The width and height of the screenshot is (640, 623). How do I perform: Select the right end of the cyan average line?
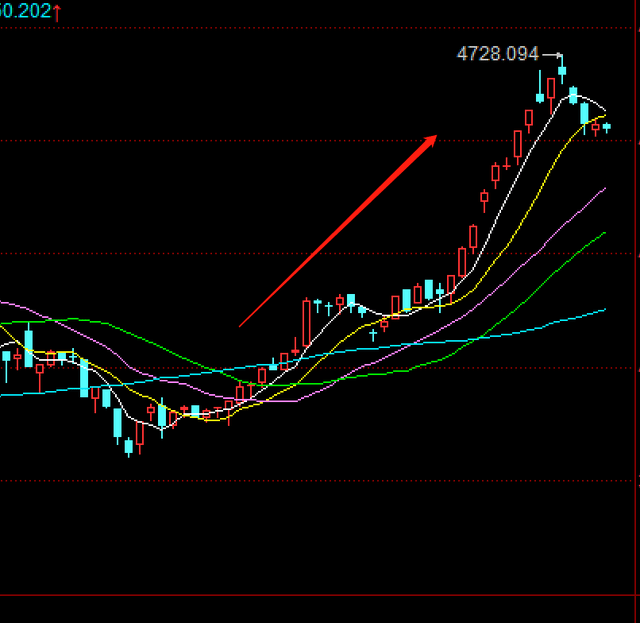tap(604, 311)
